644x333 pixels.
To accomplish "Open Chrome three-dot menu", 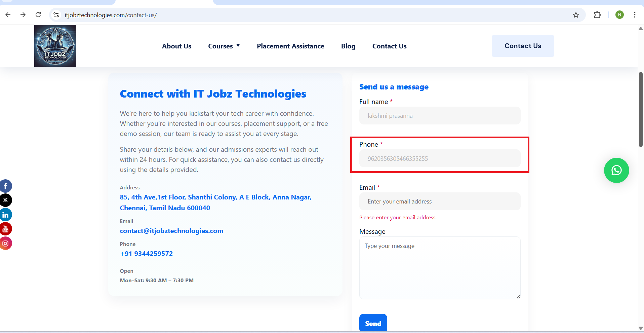I will pyautogui.click(x=635, y=15).
